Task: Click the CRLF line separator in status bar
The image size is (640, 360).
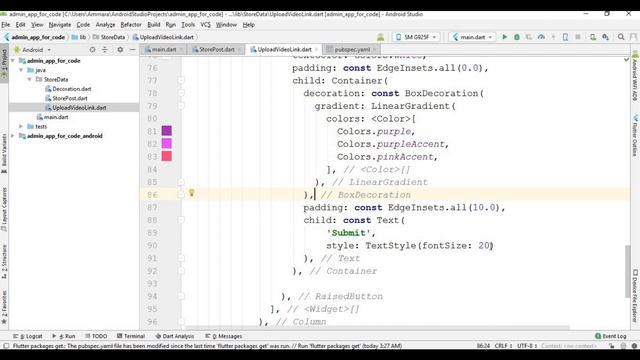Action: (x=503, y=346)
